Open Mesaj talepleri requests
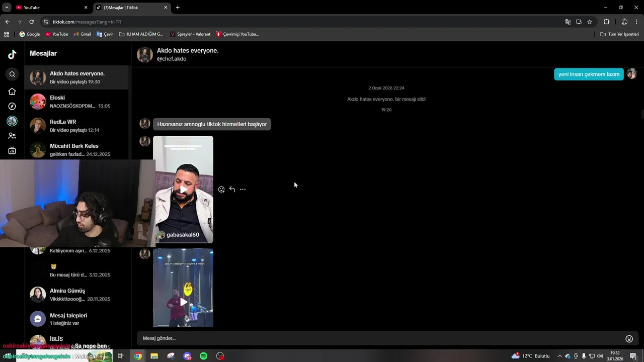 coord(76,319)
